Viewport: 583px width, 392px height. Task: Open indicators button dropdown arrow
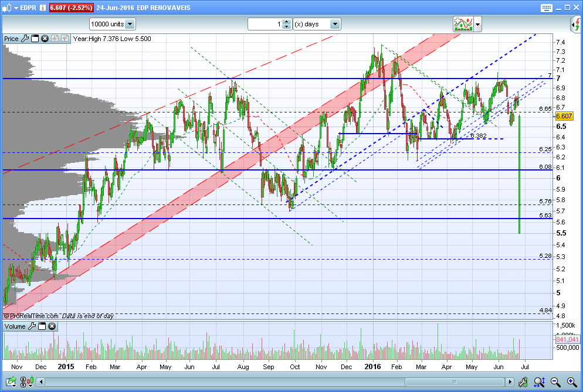(478, 25)
